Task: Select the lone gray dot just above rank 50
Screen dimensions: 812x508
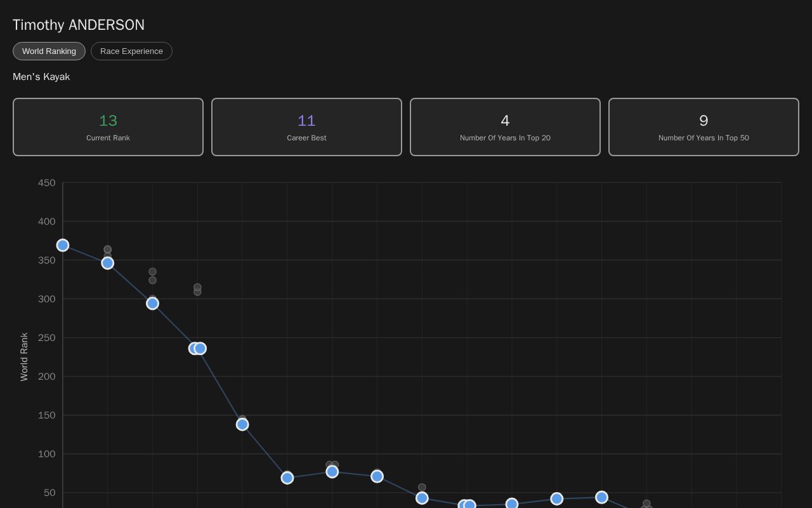Action: [x=422, y=487]
